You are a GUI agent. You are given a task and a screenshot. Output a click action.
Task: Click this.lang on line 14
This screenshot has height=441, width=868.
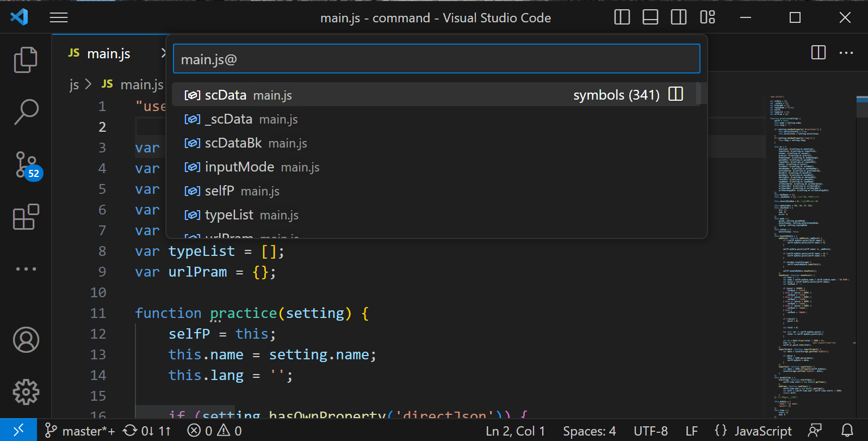206,375
